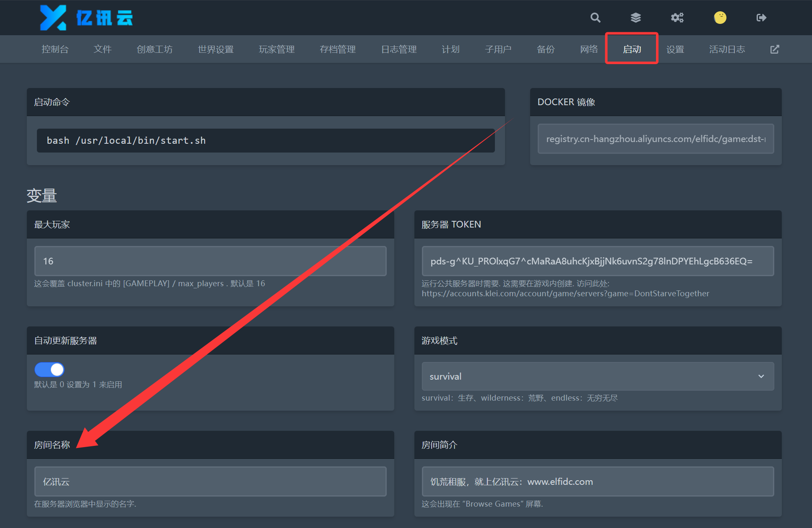The image size is (812, 528).
Task: Click the sign-out arrow icon
Action: 761,18
